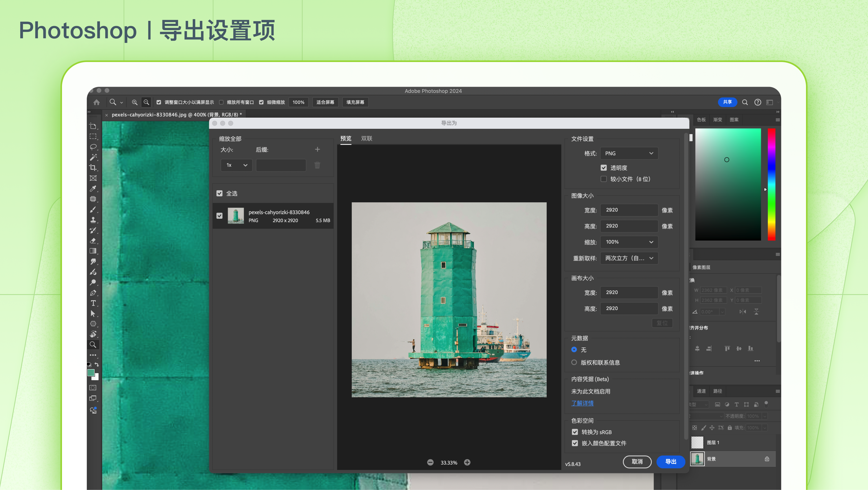868x490 pixels.
Task: Toggle the 透明度 checkbox
Action: (603, 168)
